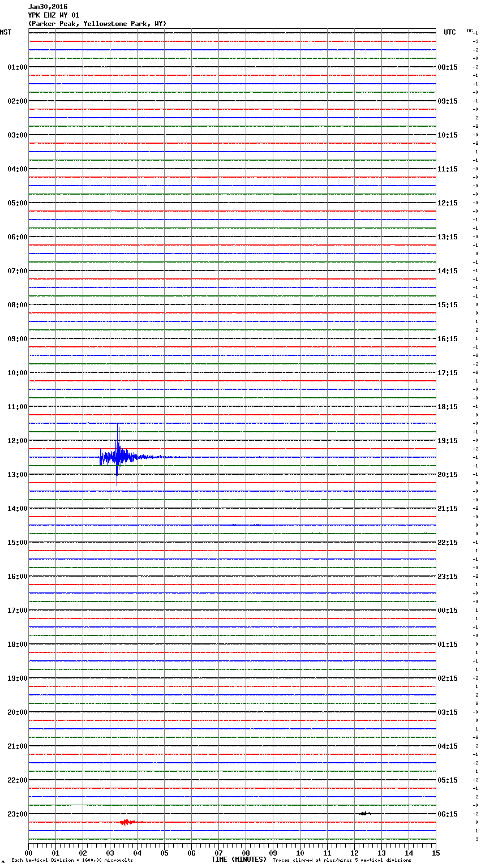
Task: Click the Parker Peak, Yellowstone Park location text
Action: coord(97,24)
